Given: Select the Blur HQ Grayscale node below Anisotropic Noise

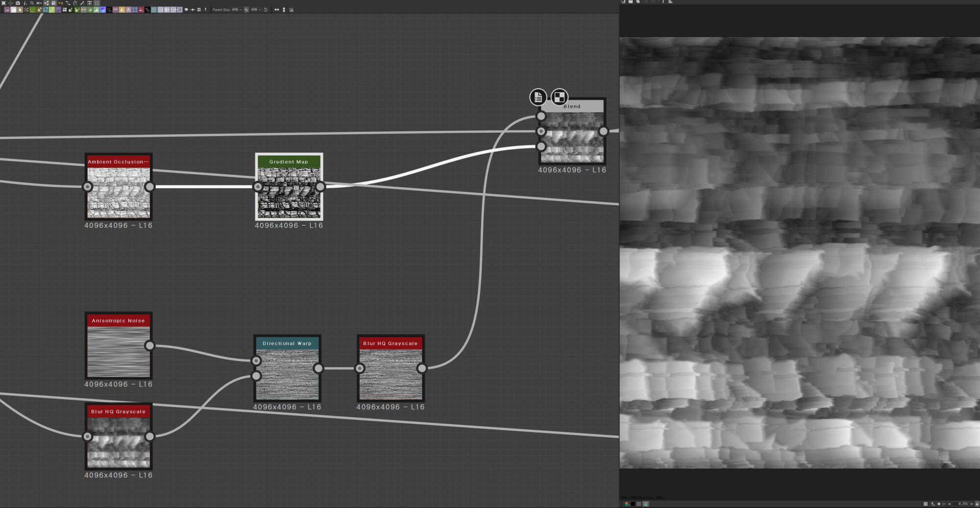Looking at the screenshot, I should pyautogui.click(x=118, y=436).
